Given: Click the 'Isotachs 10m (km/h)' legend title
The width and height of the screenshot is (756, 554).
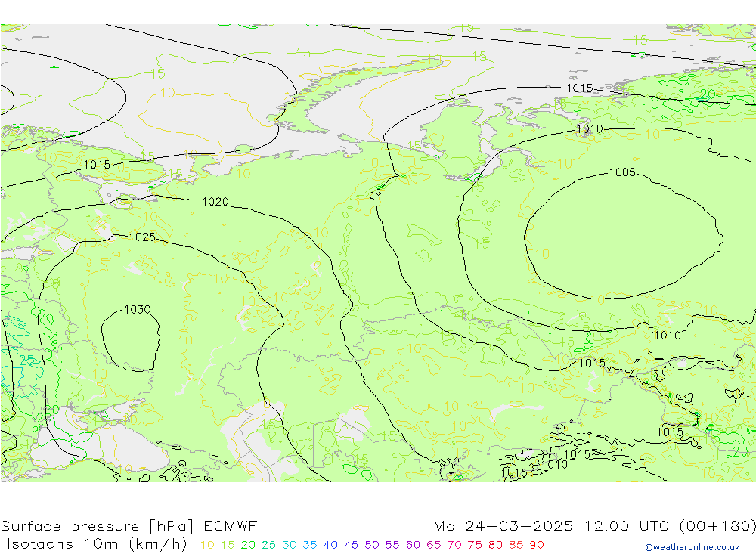Looking at the screenshot, I should pos(97,544).
